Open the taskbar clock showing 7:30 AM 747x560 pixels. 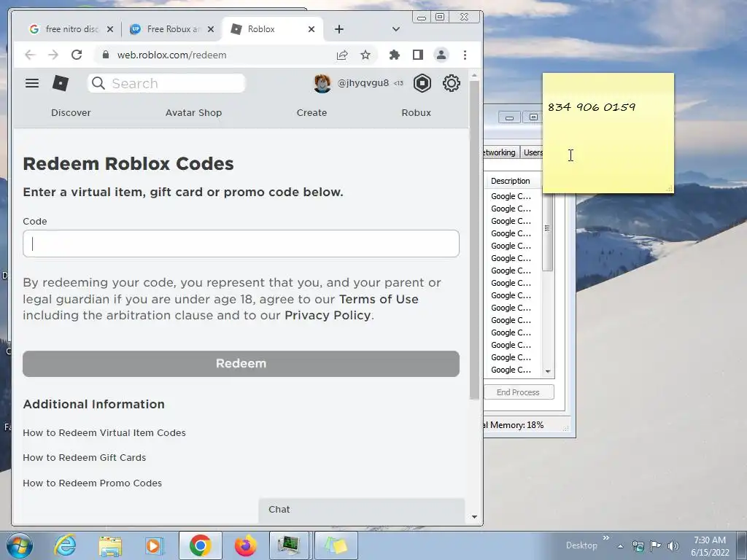click(x=710, y=546)
